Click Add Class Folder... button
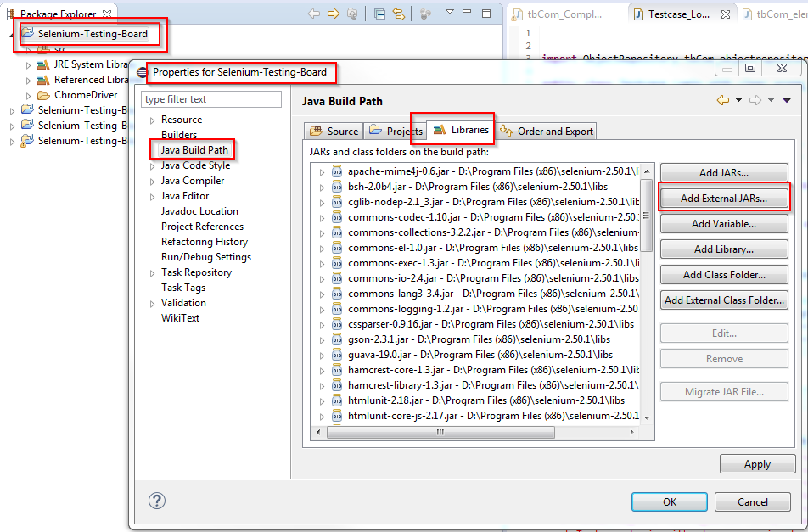Screen dimensions: 808x532 [724, 275]
